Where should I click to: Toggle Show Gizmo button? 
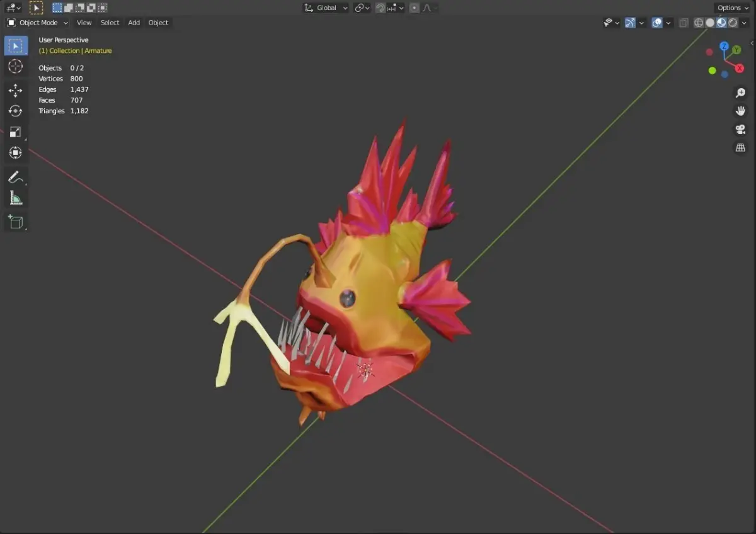(x=630, y=23)
